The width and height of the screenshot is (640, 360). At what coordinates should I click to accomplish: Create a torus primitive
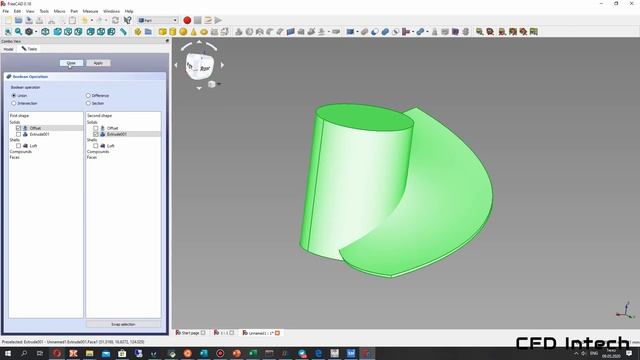pos(204,32)
